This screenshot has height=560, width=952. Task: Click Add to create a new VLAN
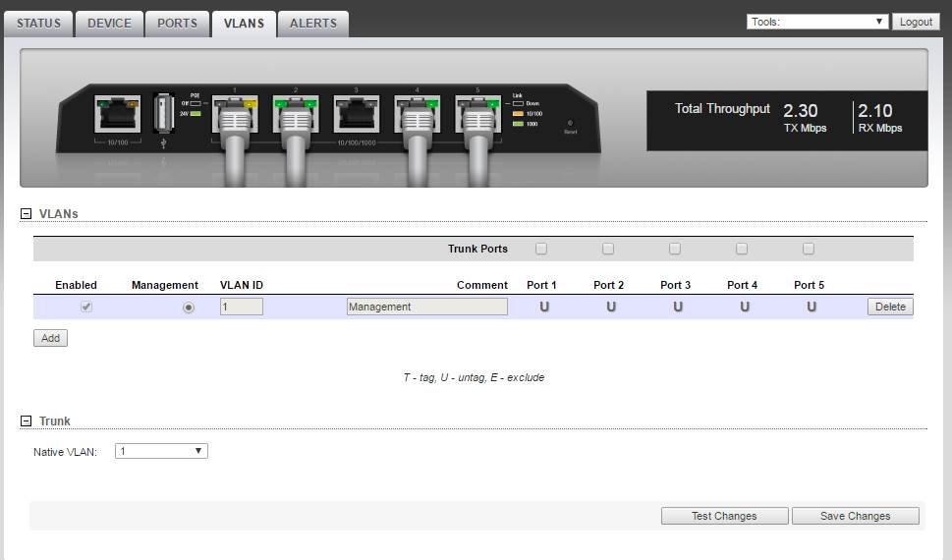pyautogui.click(x=50, y=338)
